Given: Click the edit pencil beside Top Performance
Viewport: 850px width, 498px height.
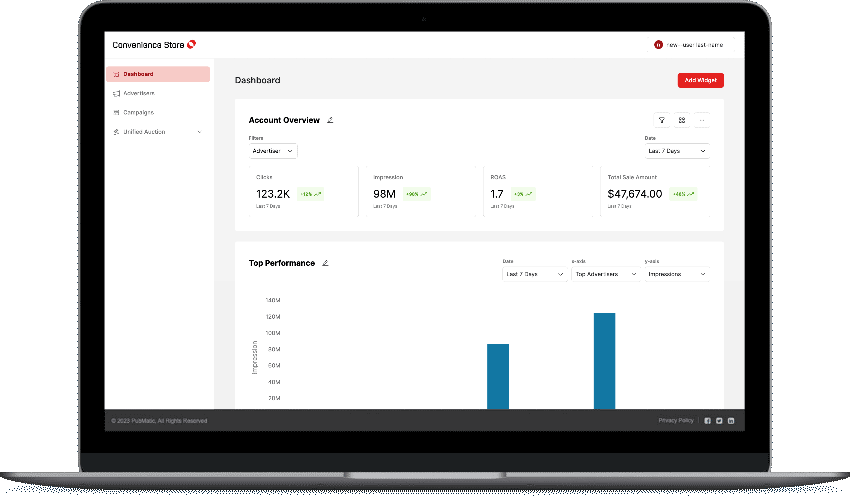Looking at the screenshot, I should (x=325, y=263).
